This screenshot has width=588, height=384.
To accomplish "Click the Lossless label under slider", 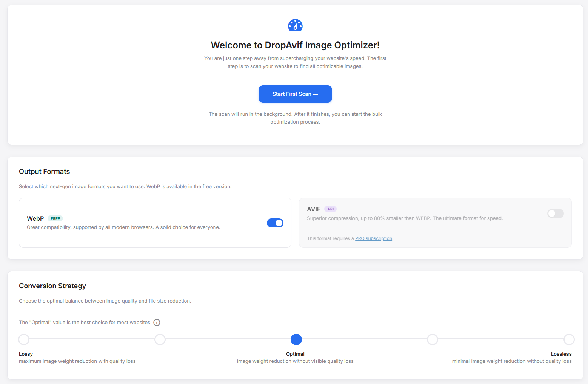I will coord(561,354).
